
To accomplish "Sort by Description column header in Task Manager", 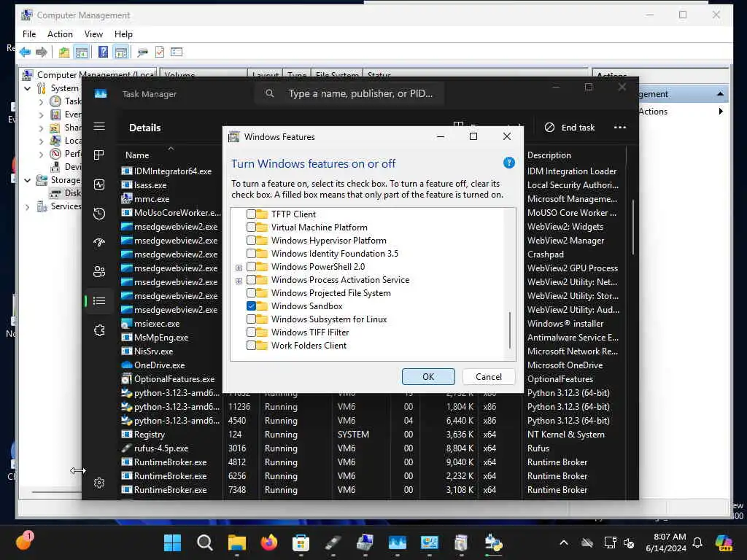I will [549, 155].
